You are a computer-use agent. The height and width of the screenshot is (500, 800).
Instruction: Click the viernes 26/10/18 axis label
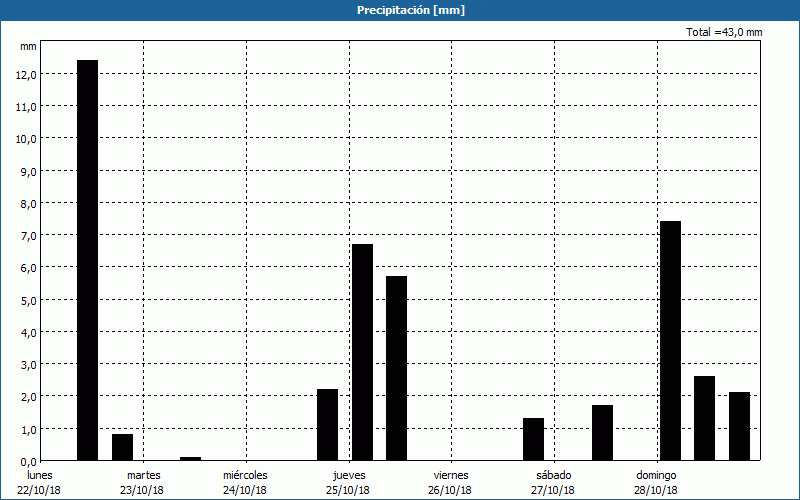[450, 482]
